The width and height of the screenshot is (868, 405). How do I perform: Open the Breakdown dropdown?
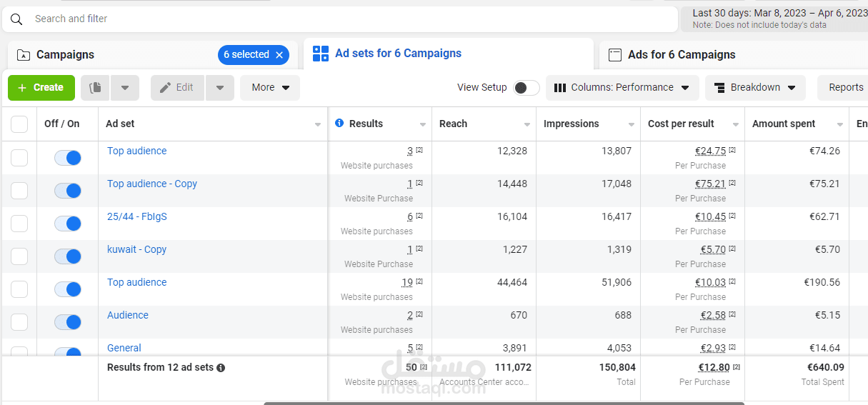[755, 88]
